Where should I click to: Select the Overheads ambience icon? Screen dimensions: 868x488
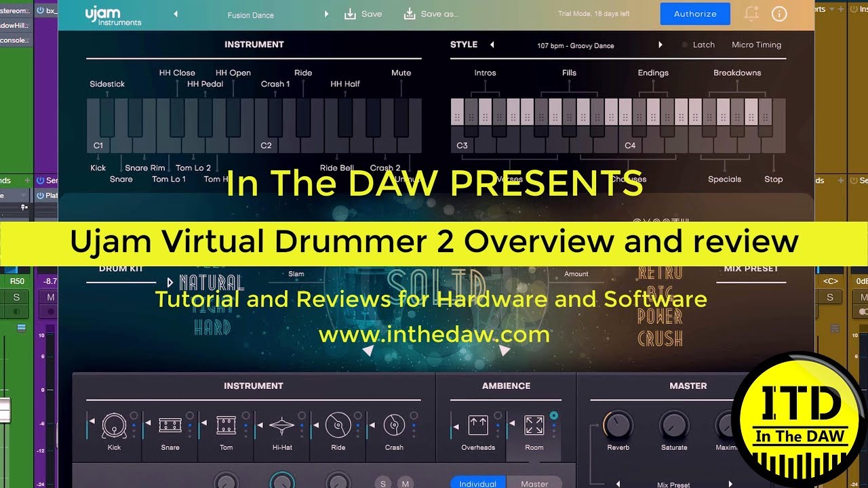(x=478, y=426)
